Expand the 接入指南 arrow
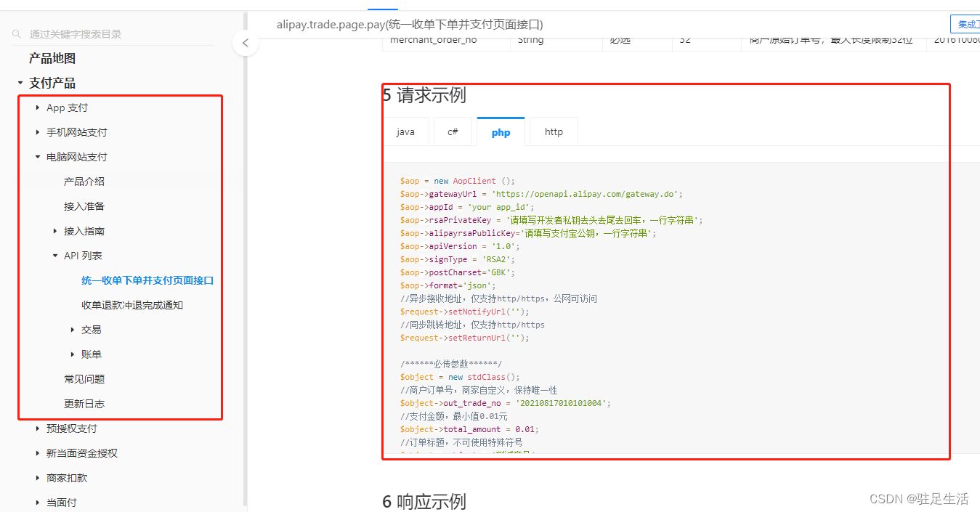 pyautogui.click(x=55, y=231)
